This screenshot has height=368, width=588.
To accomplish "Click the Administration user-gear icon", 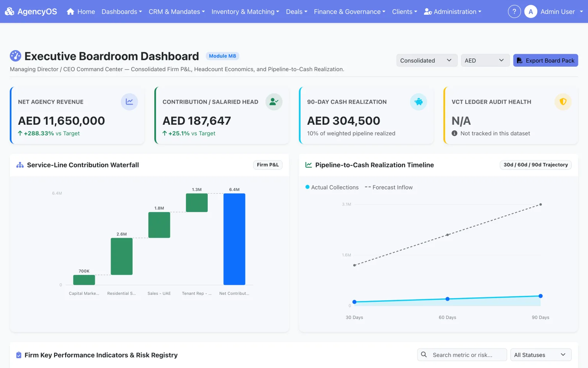I will pyautogui.click(x=428, y=12).
